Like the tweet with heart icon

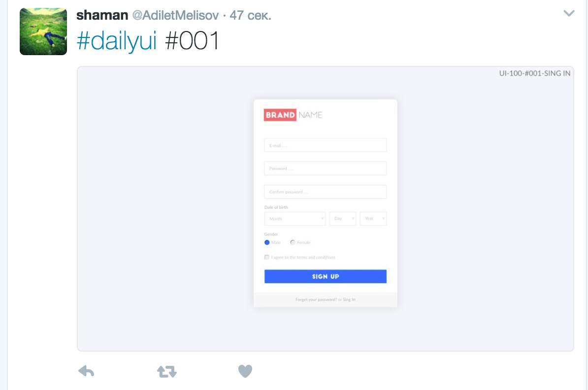pos(245,371)
